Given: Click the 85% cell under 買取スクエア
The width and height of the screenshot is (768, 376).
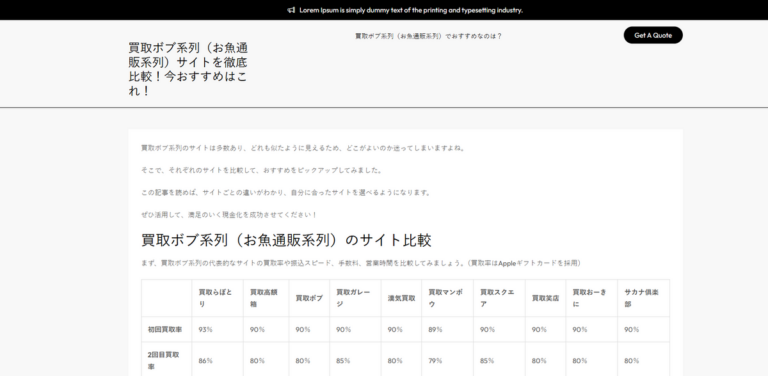Looking at the screenshot, I should (500, 360).
